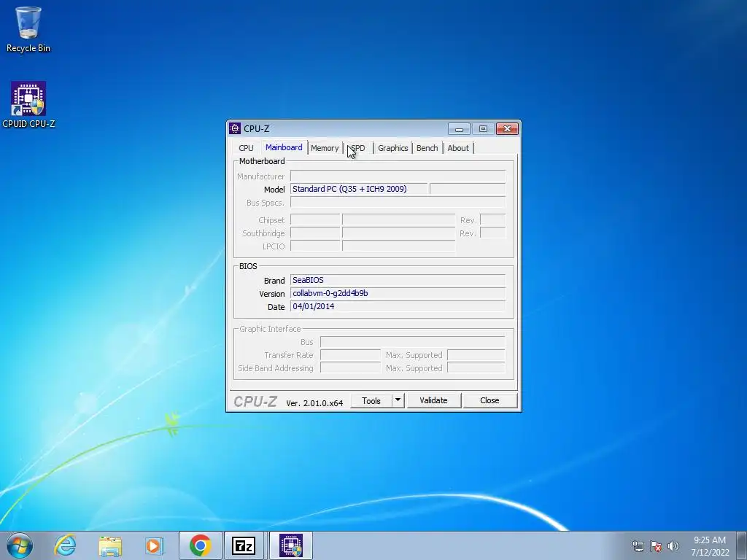
Task: Click the version text Ver. 2.01.0.x64
Action: [314, 402]
